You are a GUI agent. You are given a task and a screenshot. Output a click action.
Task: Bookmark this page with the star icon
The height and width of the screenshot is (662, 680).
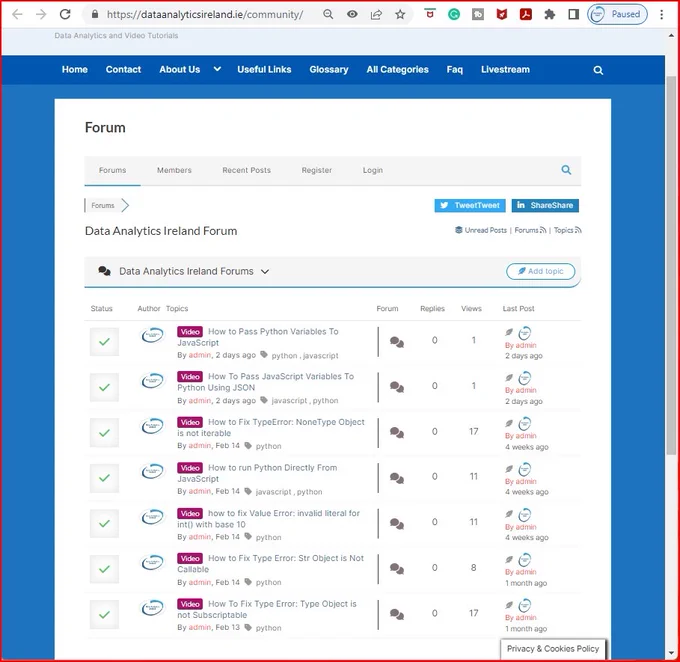click(400, 14)
